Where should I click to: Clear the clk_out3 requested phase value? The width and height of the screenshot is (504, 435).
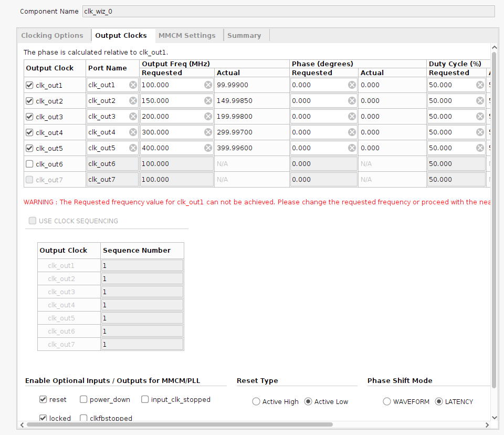coord(351,116)
